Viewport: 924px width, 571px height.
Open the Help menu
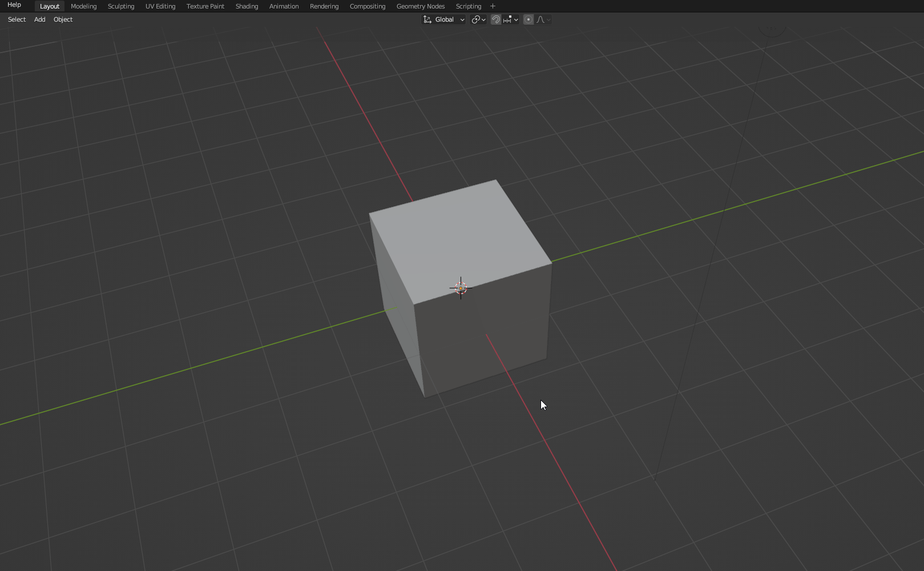(x=14, y=5)
